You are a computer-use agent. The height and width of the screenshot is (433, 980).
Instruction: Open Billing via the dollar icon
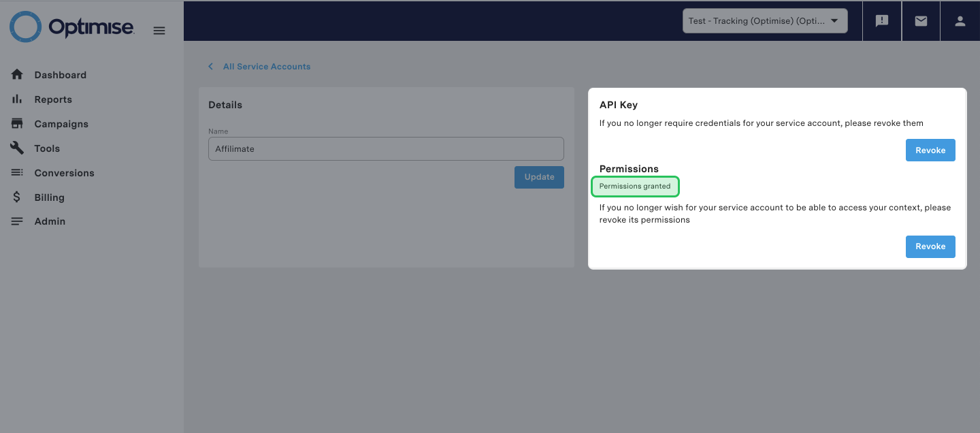(x=17, y=197)
